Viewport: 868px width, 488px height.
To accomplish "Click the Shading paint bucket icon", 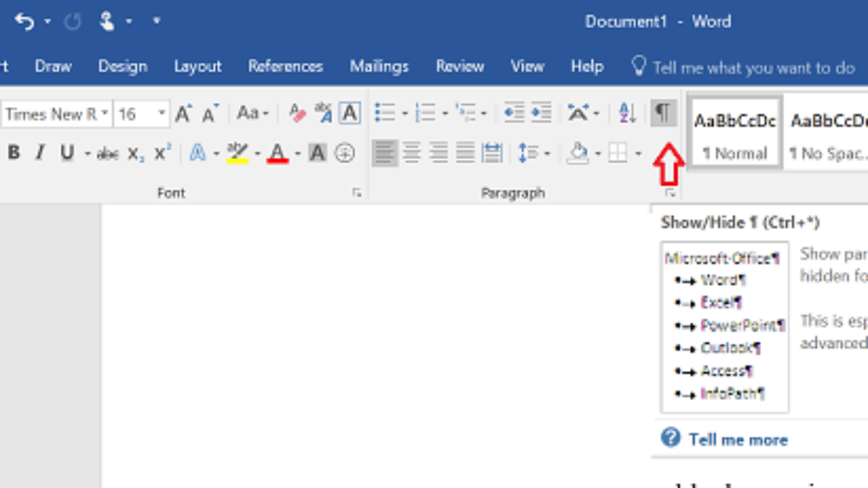I will [x=578, y=153].
